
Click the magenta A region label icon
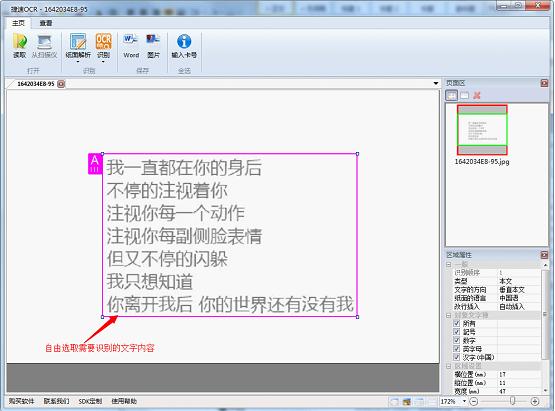pyautogui.click(x=95, y=164)
